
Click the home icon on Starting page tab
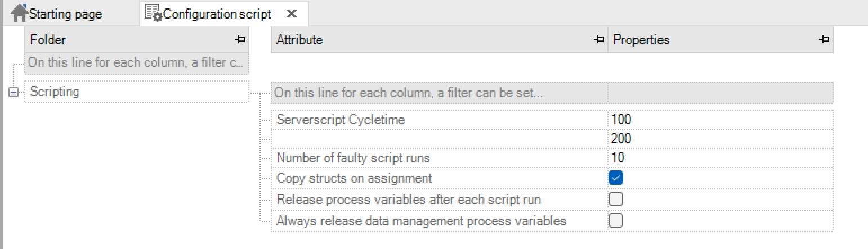point(19,13)
